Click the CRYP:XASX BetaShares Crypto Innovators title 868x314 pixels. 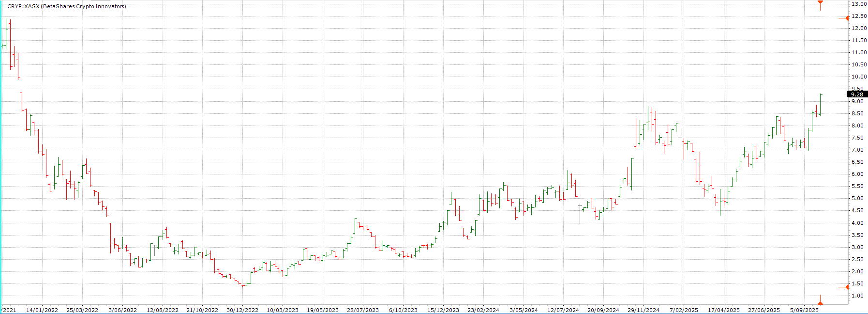point(67,6)
